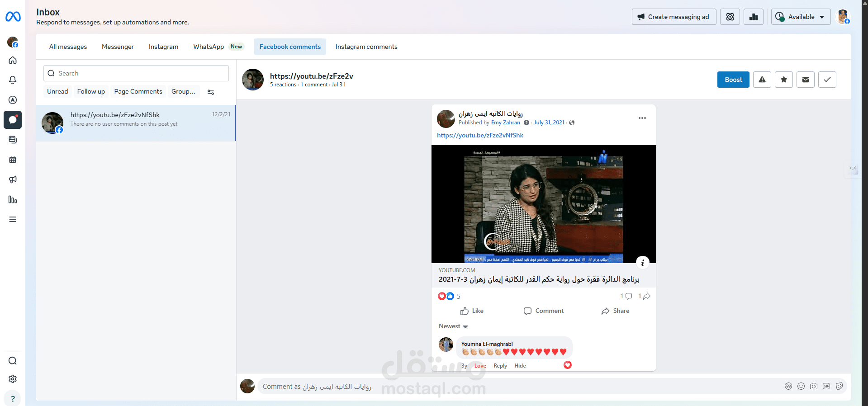Open the Ads megaphone icon in sidebar

[13, 179]
